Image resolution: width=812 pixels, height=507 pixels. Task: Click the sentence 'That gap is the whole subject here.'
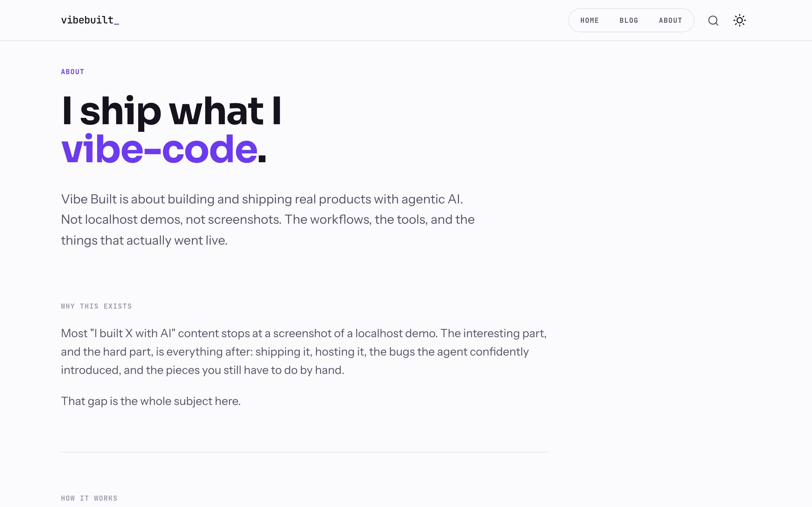[151, 401]
